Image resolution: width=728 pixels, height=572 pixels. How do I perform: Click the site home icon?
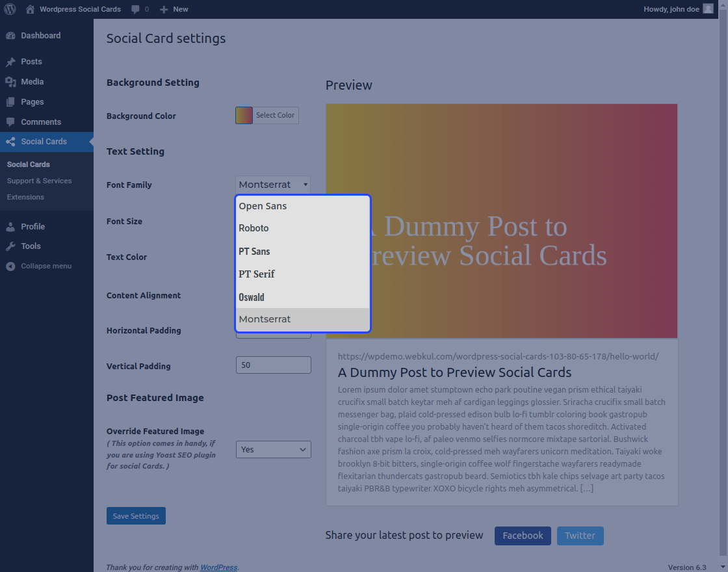[x=30, y=9]
